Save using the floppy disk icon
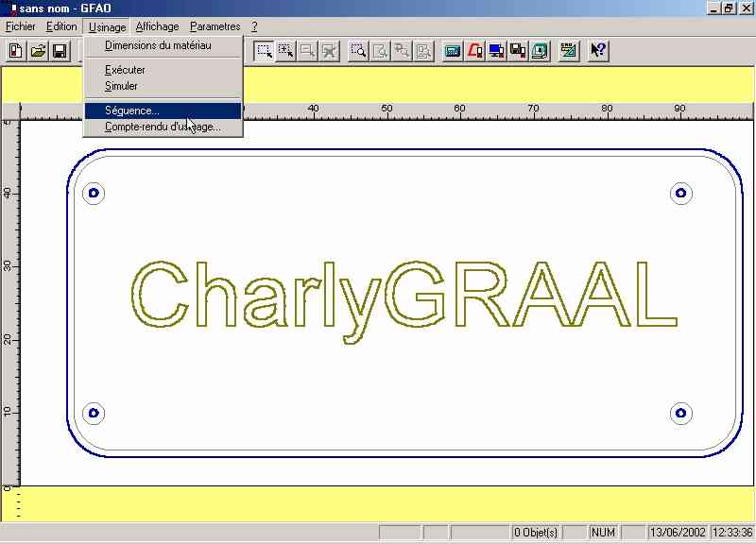 (60, 51)
